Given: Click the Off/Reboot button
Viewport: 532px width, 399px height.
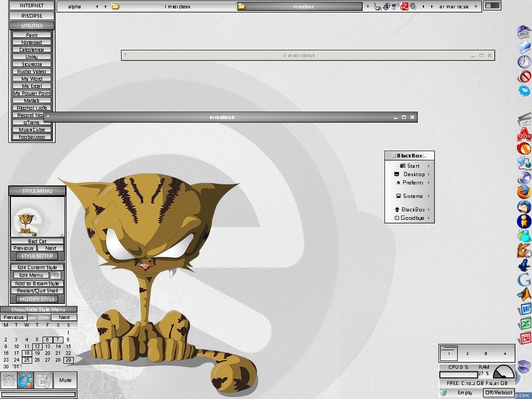Looking at the screenshot, I should (499, 393).
